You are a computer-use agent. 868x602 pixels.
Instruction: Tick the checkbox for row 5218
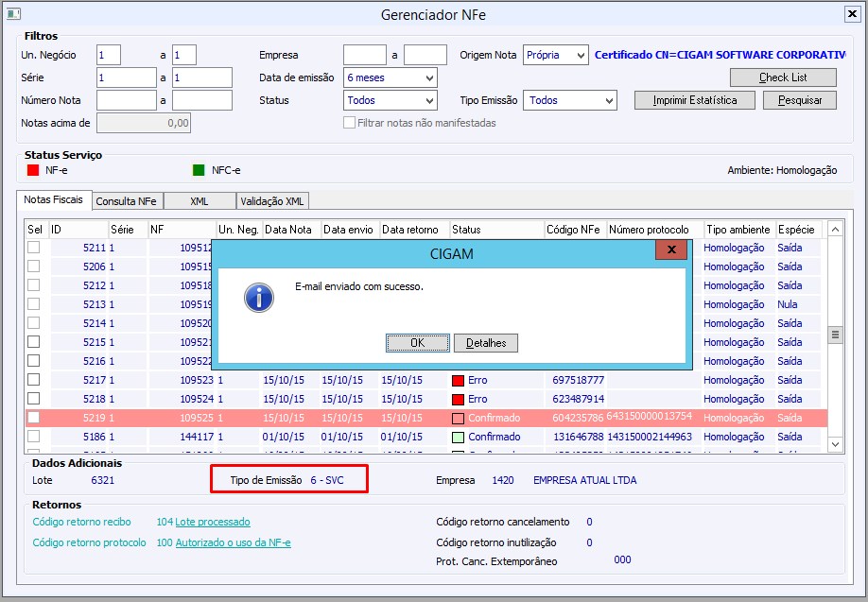34,398
